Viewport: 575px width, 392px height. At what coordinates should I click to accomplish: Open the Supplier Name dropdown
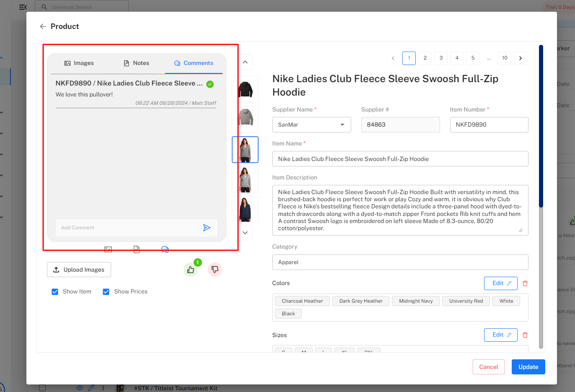pos(311,125)
